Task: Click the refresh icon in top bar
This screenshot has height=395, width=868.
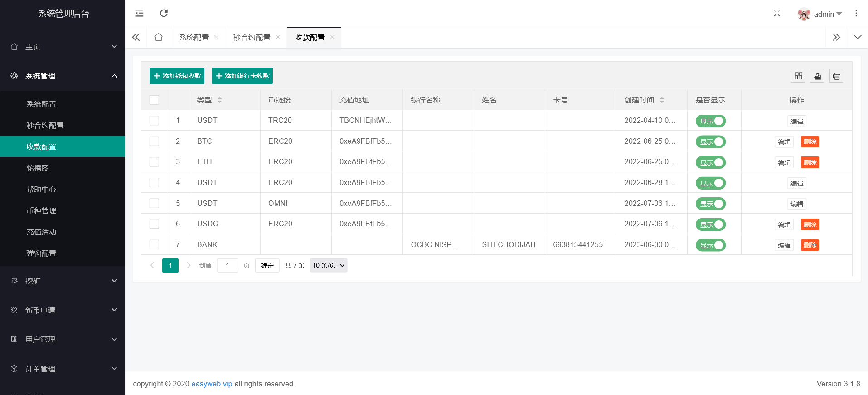Action: click(164, 13)
